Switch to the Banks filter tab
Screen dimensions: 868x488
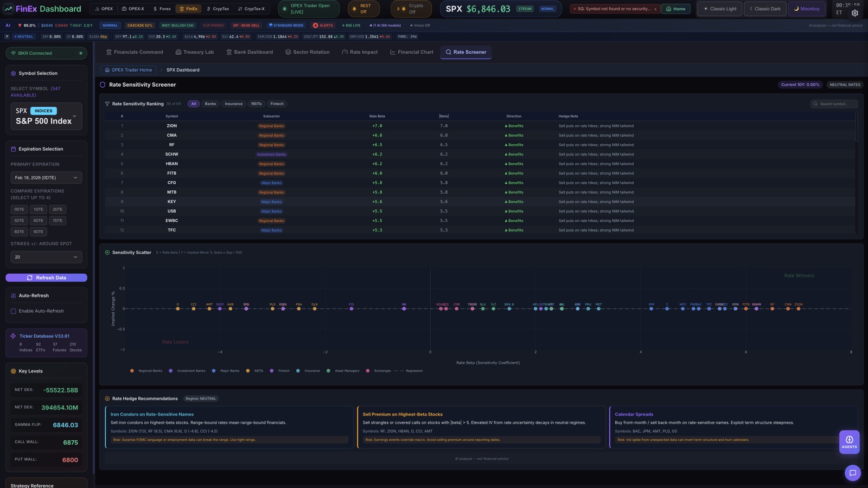(210, 104)
